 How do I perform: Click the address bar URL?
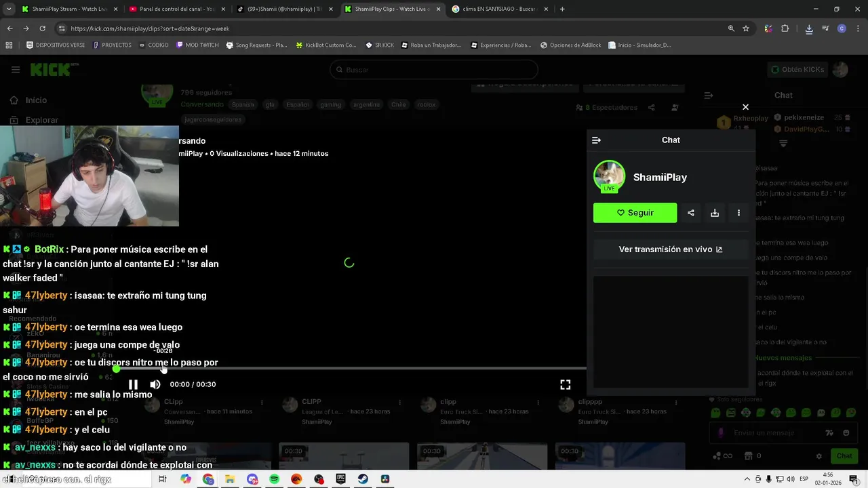pyautogui.click(x=150, y=29)
